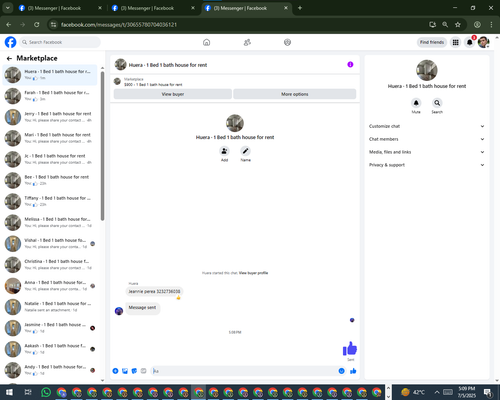Add people with the Add icon

pyautogui.click(x=224, y=151)
